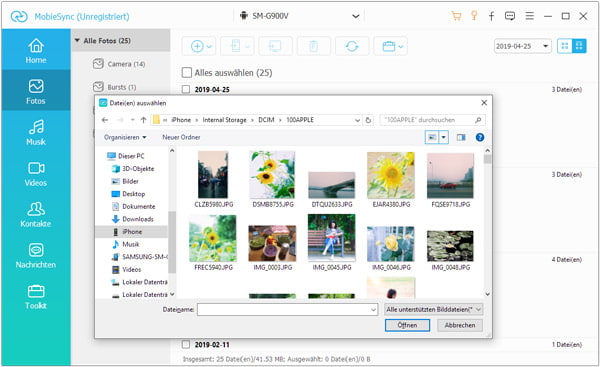Switch to the Videos section
Viewport: 600px width, 367px height.
tap(36, 173)
